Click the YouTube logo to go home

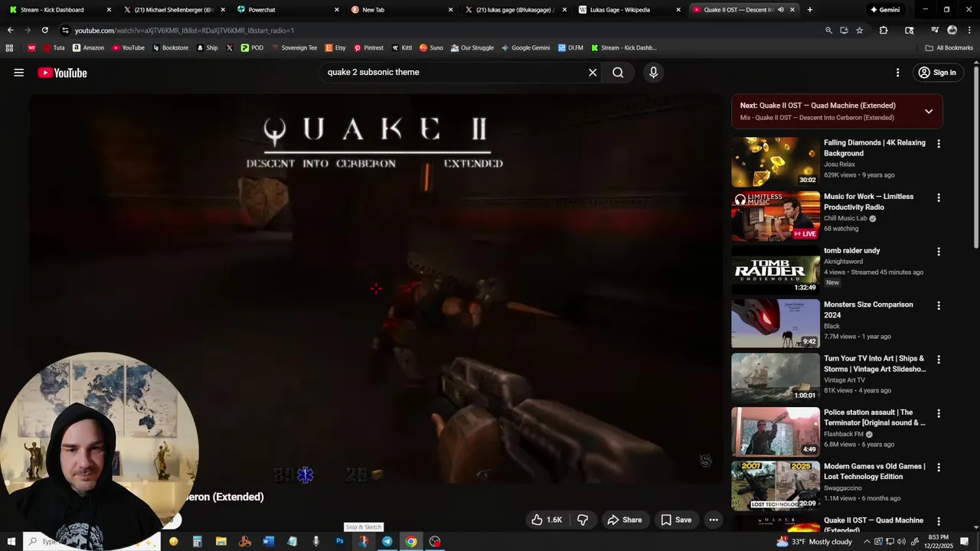pos(62,73)
